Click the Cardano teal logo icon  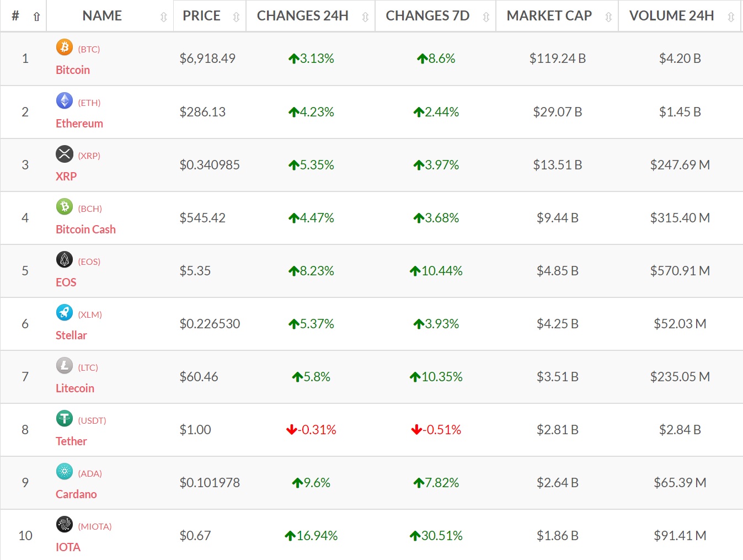(x=65, y=471)
